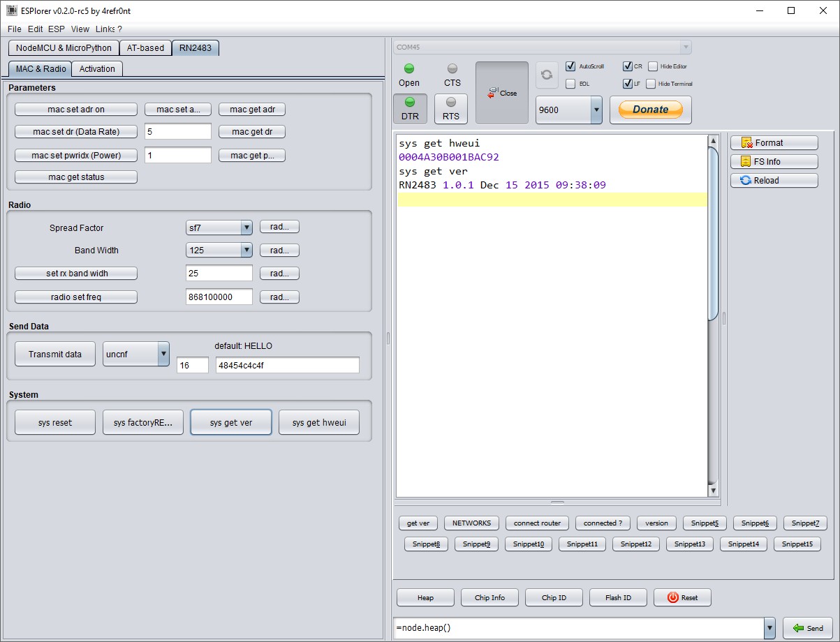Click the hex payload 48454c4c4f field
The width and height of the screenshot is (840, 642).
[x=288, y=365]
